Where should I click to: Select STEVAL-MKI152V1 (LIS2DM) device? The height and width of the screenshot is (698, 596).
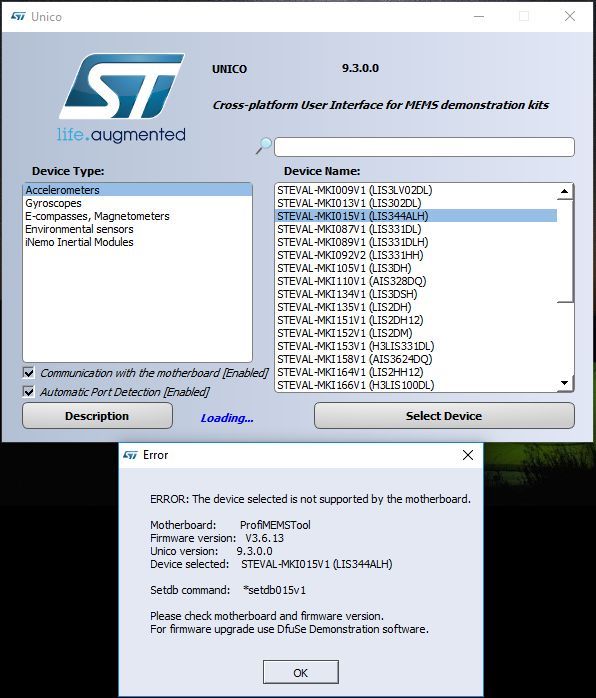click(416, 333)
